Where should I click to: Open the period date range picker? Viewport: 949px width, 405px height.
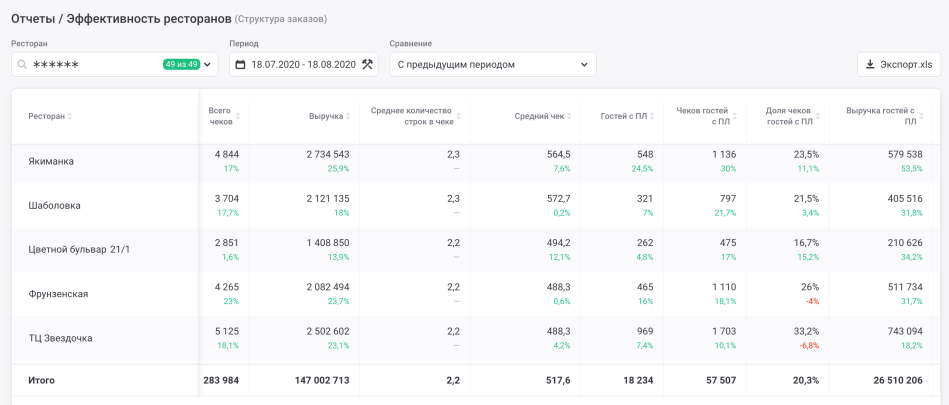tap(303, 65)
